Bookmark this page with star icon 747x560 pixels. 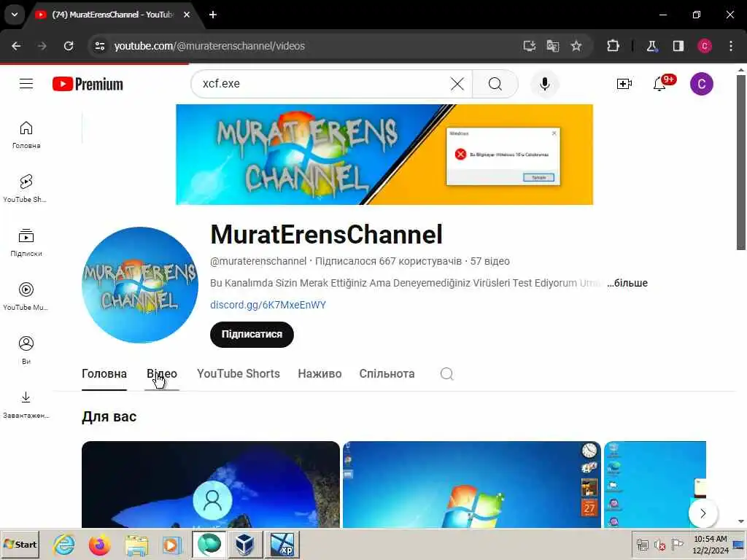click(x=576, y=46)
